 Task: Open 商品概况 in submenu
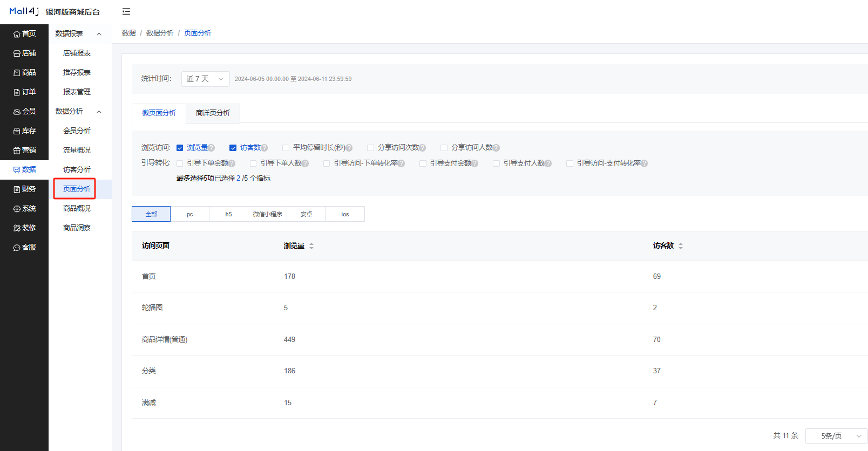pyautogui.click(x=77, y=208)
